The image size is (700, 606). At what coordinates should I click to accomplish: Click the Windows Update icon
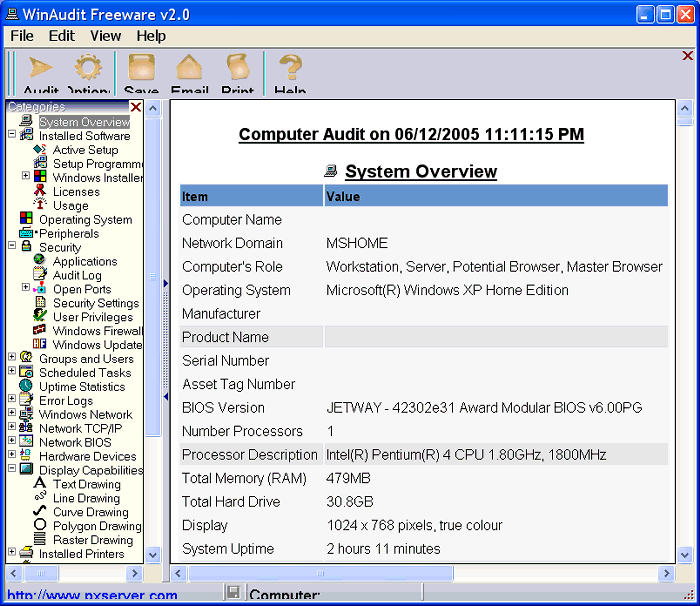[39, 344]
